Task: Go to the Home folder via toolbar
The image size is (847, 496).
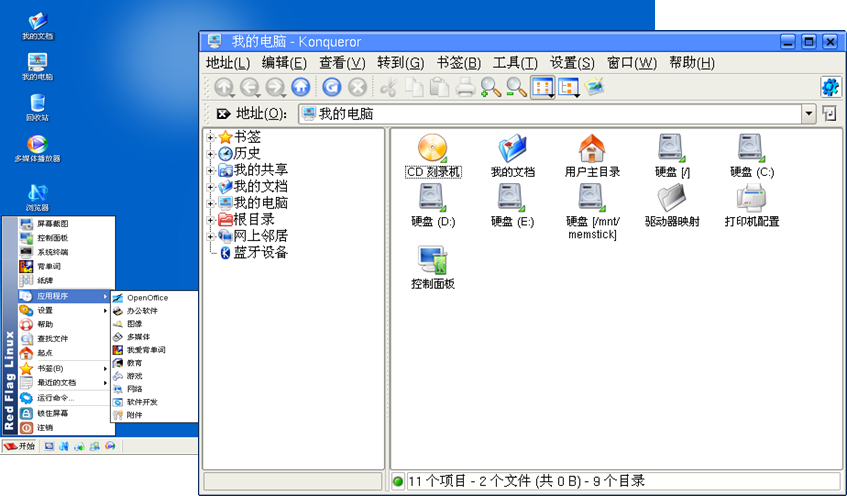Action: click(x=301, y=87)
